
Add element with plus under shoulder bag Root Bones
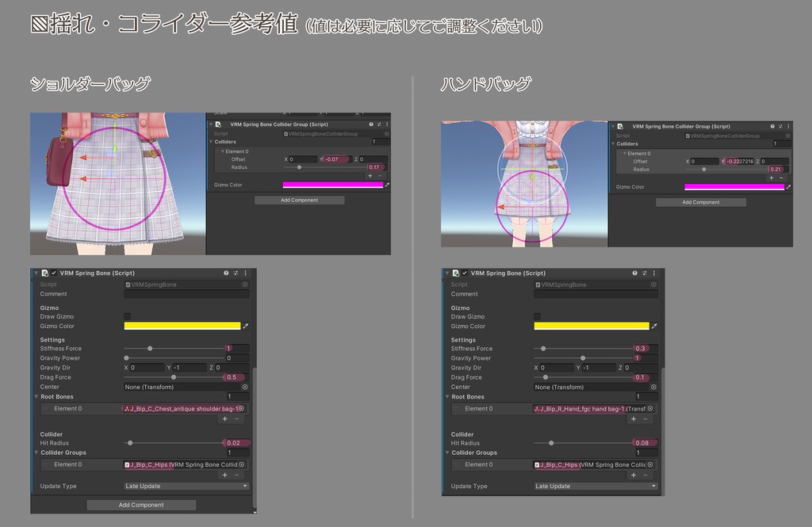pos(224,418)
